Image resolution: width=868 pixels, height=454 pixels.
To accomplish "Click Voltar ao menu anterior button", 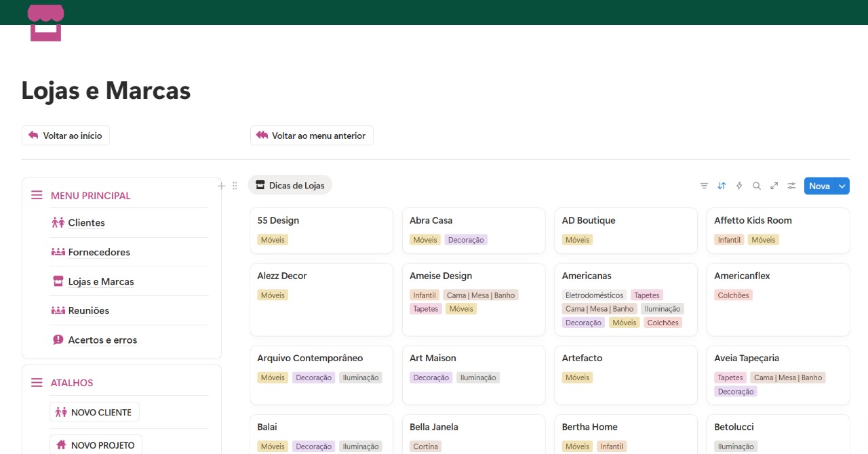I will point(312,136).
